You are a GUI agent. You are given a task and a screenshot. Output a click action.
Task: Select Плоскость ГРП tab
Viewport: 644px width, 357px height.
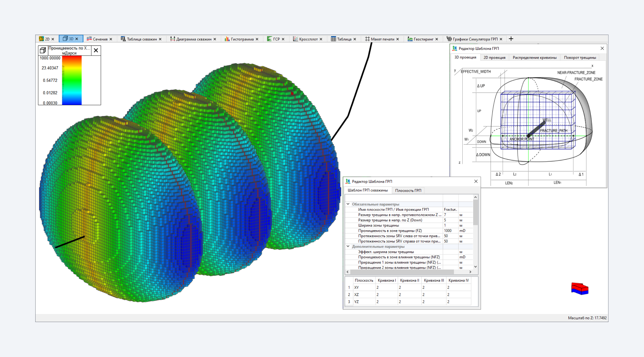click(x=408, y=190)
